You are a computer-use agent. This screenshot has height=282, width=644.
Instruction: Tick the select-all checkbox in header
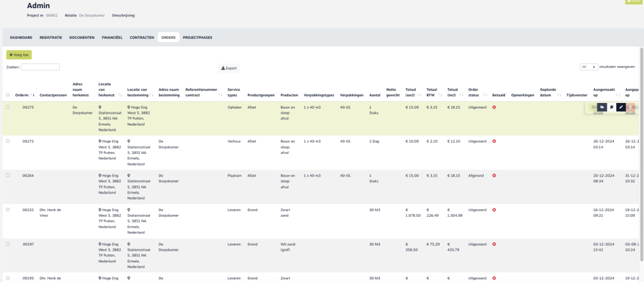(8, 95)
